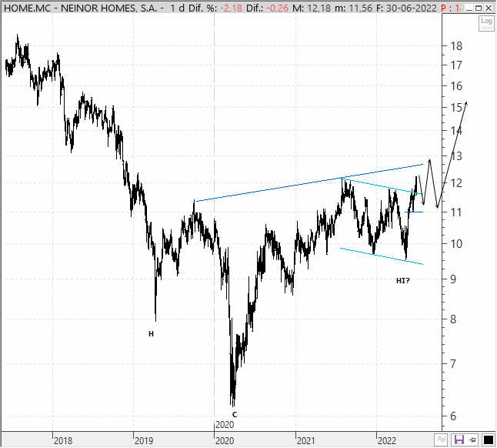Click the 14 price axis label
This screenshot has height=448, width=497.
456,131
